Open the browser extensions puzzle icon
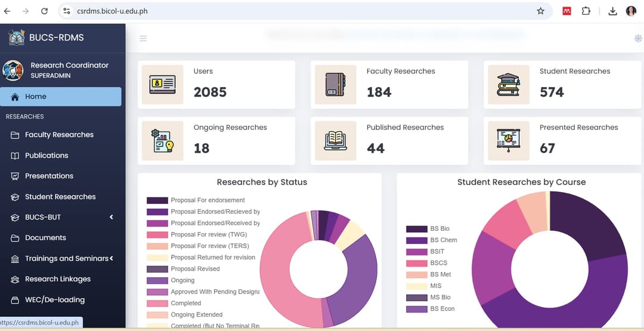The image size is (644, 331). [586, 11]
